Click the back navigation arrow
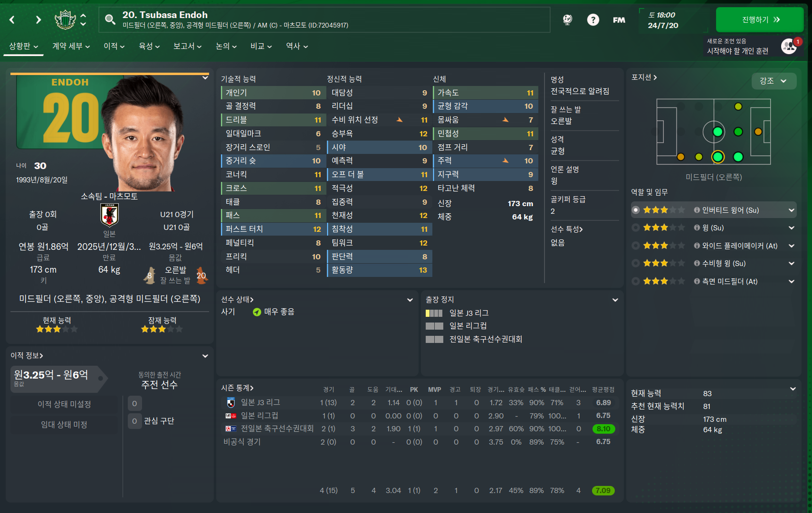The width and height of the screenshot is (812, 513). (x=12, y=20)
